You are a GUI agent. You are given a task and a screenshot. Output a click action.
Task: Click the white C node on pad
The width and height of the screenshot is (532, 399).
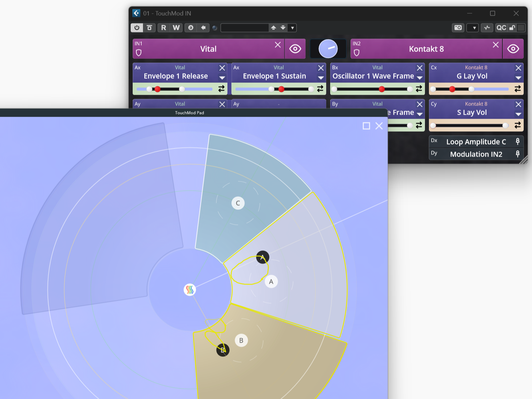pyautogui.click(x=238, y=203)
